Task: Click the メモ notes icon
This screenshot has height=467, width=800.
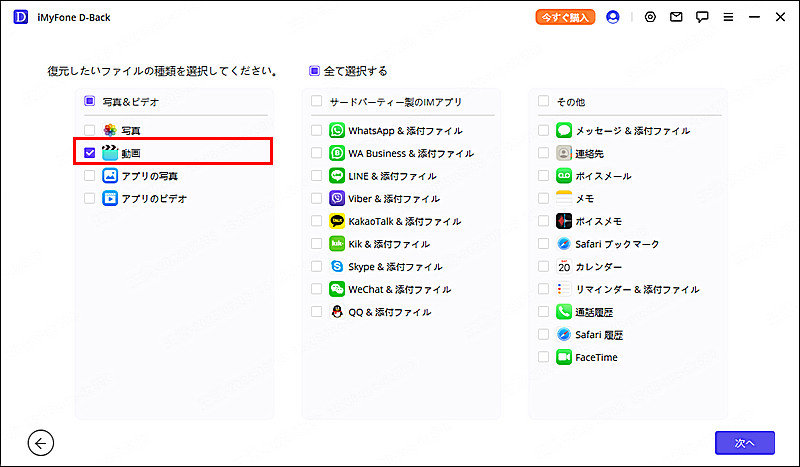Action: 564,198
